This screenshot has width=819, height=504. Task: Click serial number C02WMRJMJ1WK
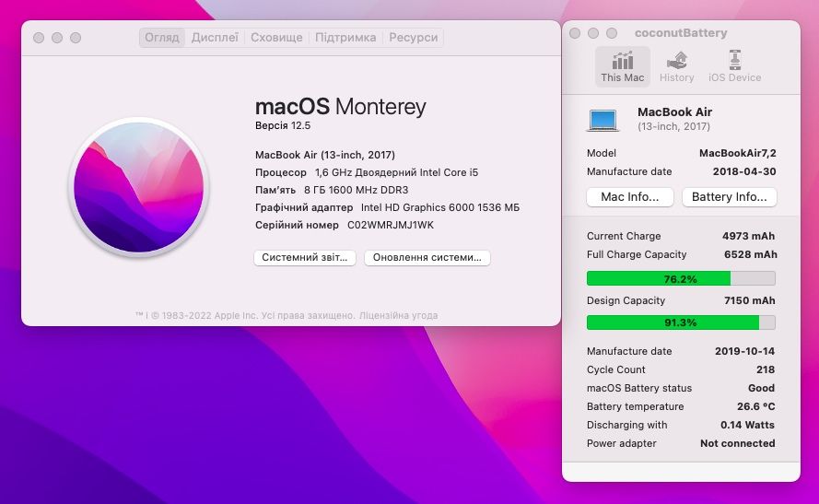pyautogui.click(x=391, y=225)
